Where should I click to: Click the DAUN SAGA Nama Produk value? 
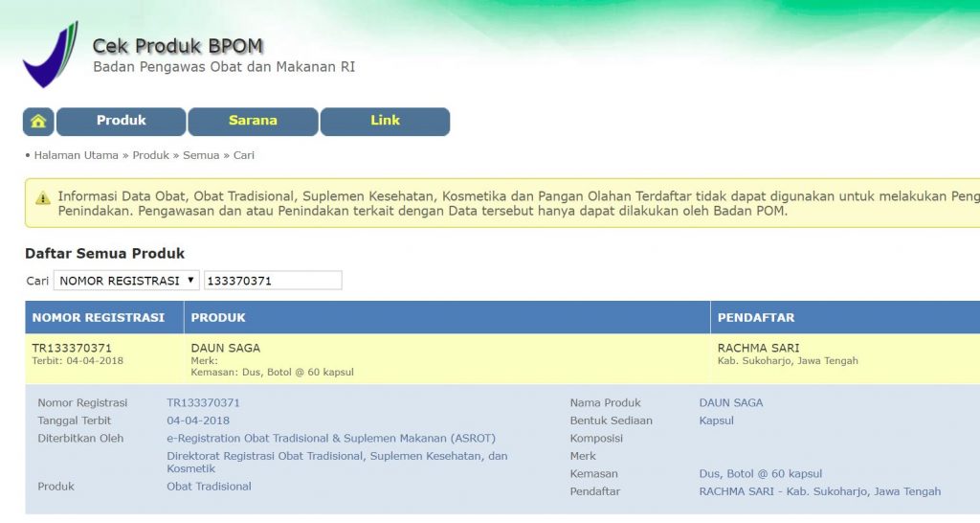pos(731,403)
